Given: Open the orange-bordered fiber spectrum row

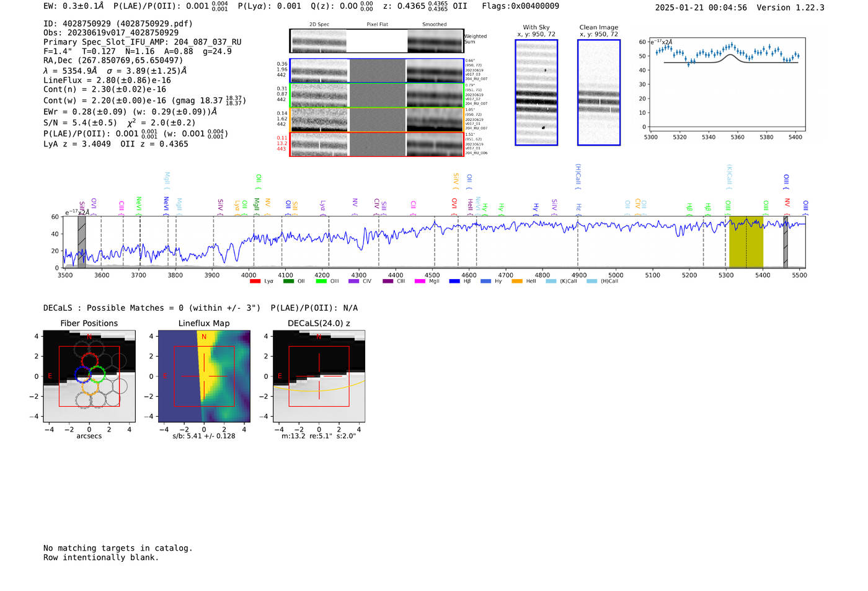Looking at the screenshot, I should point(377,120).
